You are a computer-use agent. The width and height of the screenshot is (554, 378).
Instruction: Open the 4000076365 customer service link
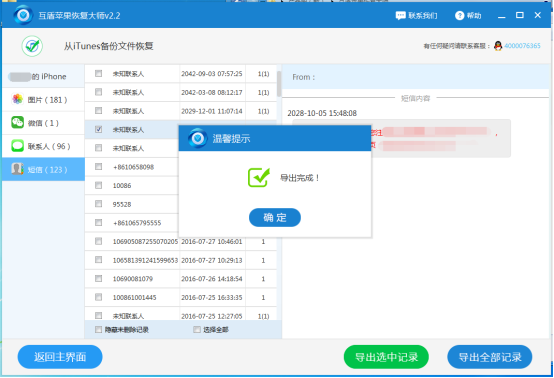[x=523, y=46]
